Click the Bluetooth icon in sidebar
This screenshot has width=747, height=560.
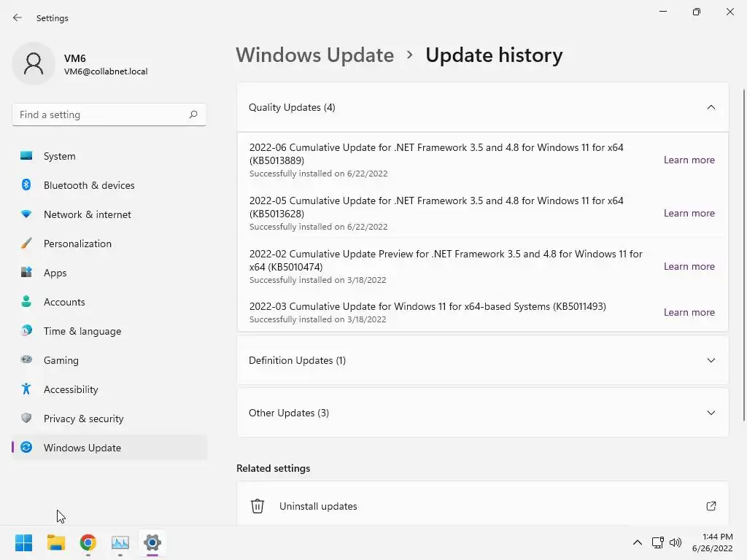[26, 184]
